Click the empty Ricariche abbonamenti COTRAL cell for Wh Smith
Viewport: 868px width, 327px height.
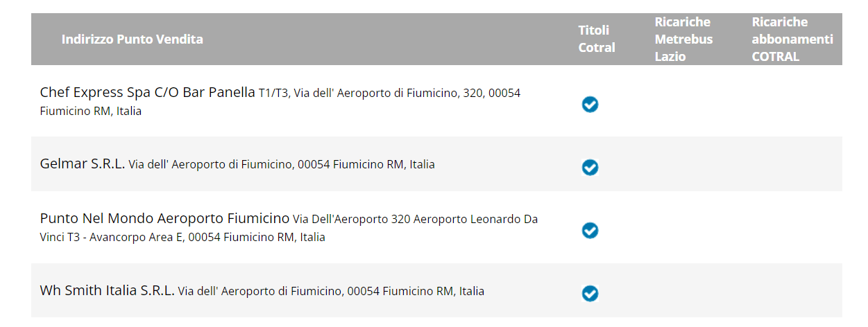coord(792,290)
